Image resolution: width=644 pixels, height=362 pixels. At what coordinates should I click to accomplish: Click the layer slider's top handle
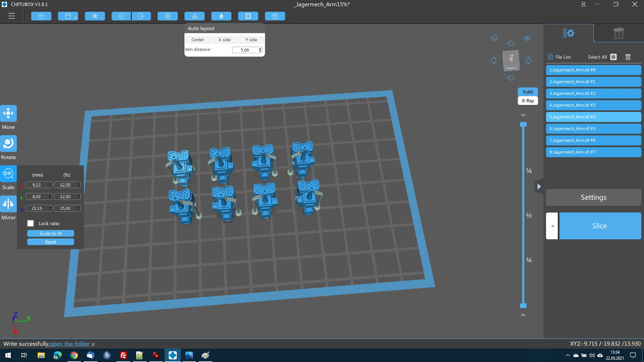point(523,124)
